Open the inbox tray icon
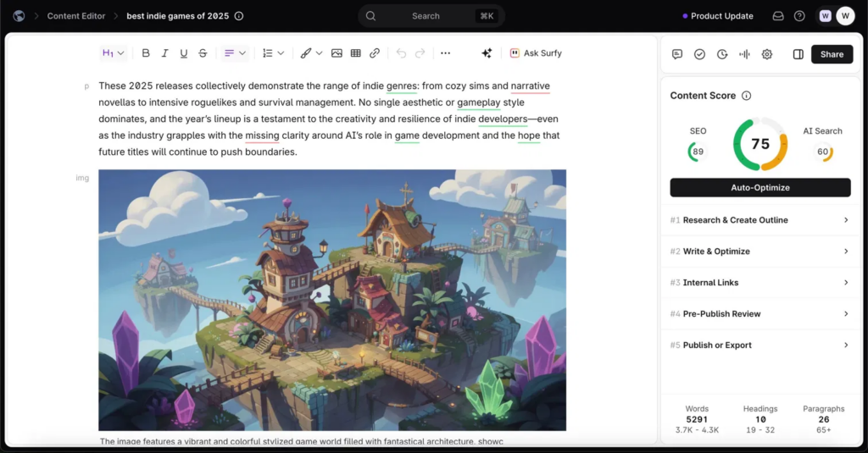The height and width of the screenshot is (453, 868). pos(778,16)
